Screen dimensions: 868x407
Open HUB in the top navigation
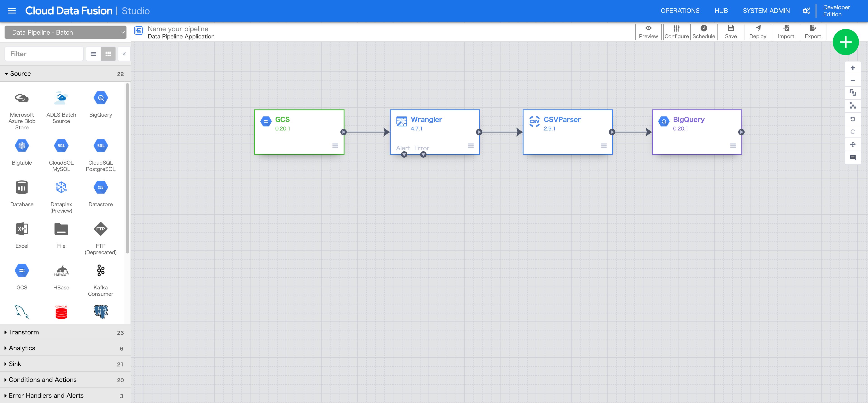721,11
